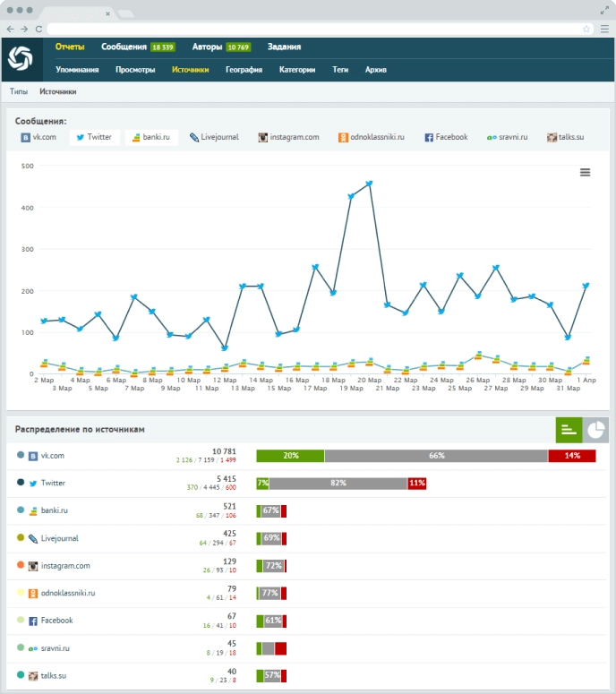The image size is (616, 694).
Task: Click the vk.com icon in distribution list
Action: [33, 456]
